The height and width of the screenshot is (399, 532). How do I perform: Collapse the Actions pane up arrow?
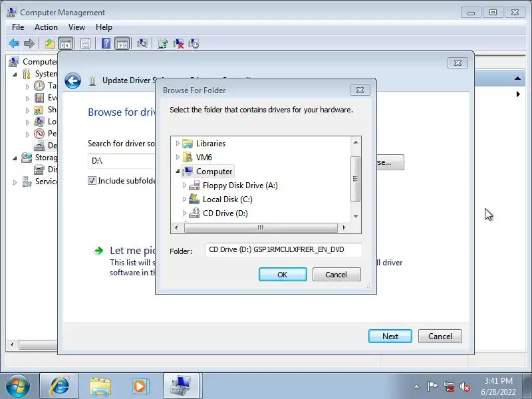point(517,78)
